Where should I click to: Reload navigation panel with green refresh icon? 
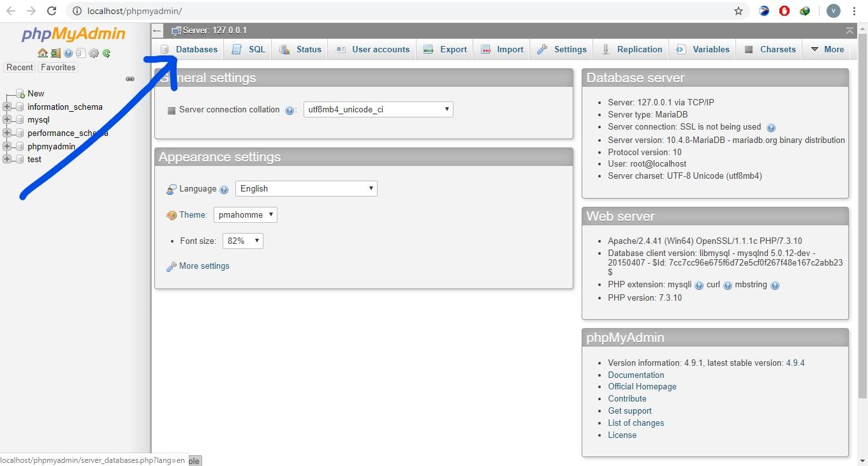[107, 53]
